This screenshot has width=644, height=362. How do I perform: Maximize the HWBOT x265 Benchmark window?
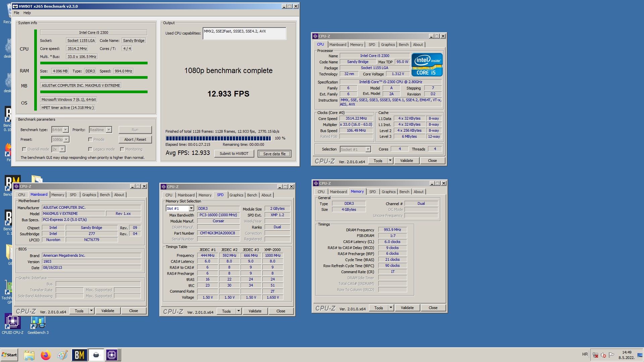click(290, 6)
